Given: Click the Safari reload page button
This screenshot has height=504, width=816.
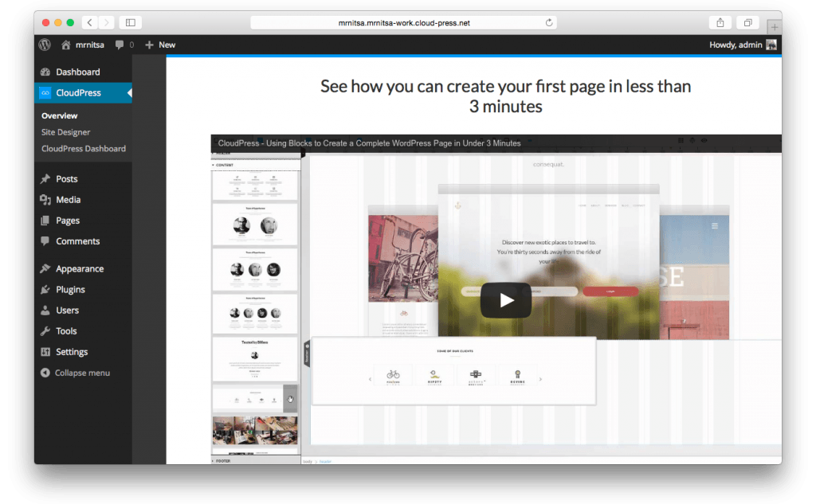Looking at the screenshot, I should tap(549, 23).
